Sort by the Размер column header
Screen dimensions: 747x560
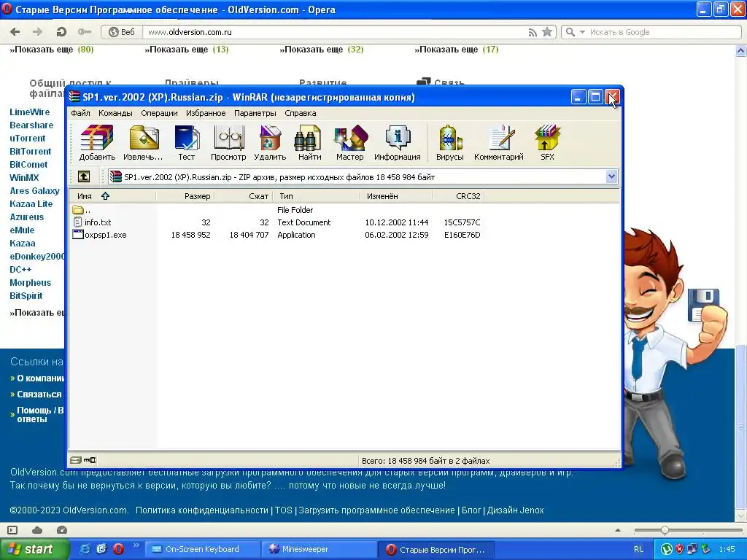185,195
